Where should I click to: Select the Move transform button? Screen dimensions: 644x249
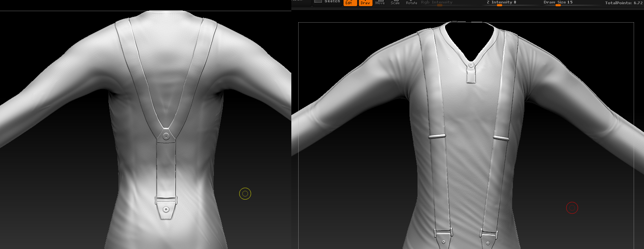pyautogui.click(x=380, y=3)
